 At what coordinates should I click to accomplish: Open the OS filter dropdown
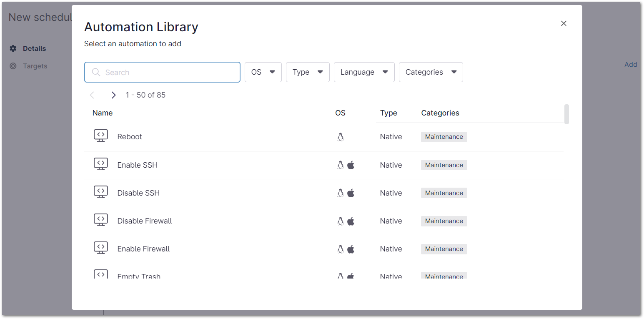[x=263, y=72]
